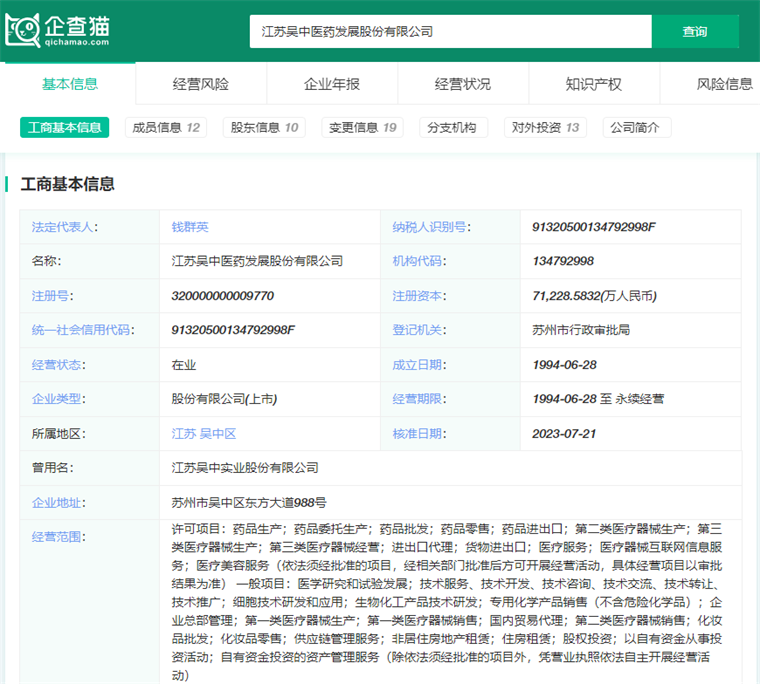The image size is (760, 684).
Task: Click the 工商基本信息 section heading
Action: [67, 184]
